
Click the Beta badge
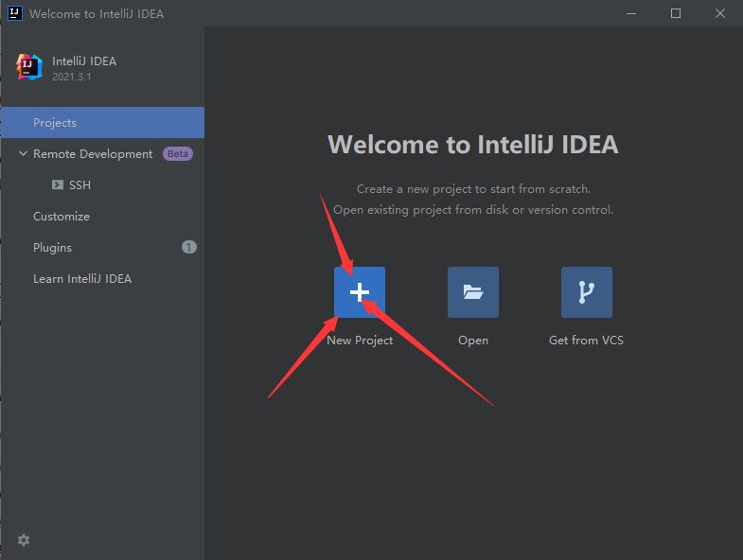coord(178,154)
